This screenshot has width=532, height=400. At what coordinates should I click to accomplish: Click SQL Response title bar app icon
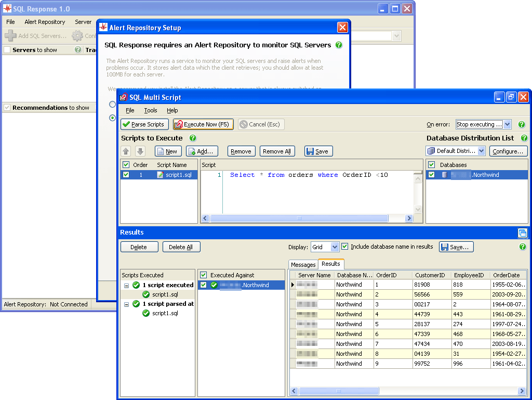click(x=7, y=9)
